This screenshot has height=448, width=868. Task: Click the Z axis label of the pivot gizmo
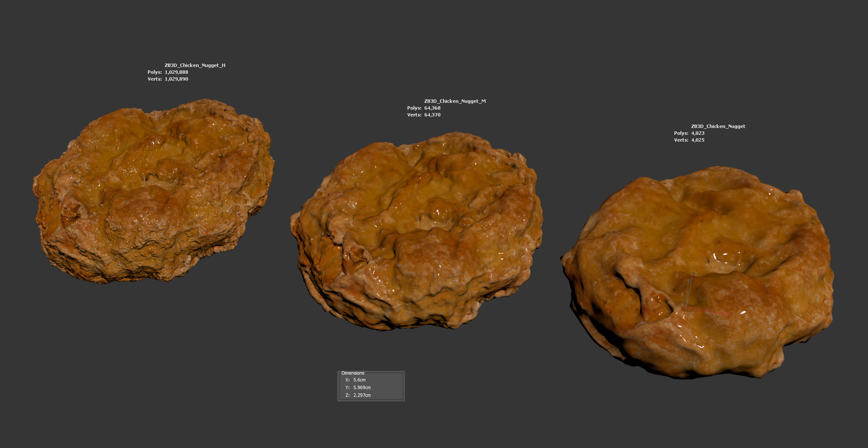[694, 273]
